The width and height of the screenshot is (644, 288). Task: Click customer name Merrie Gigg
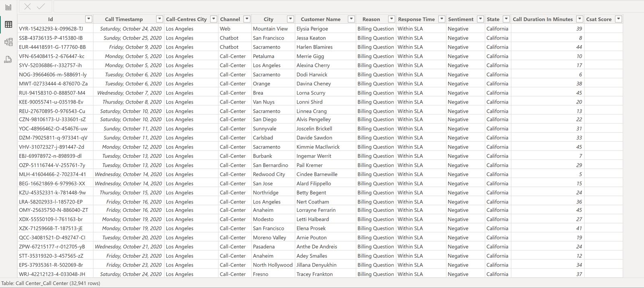tap(310, 56)
